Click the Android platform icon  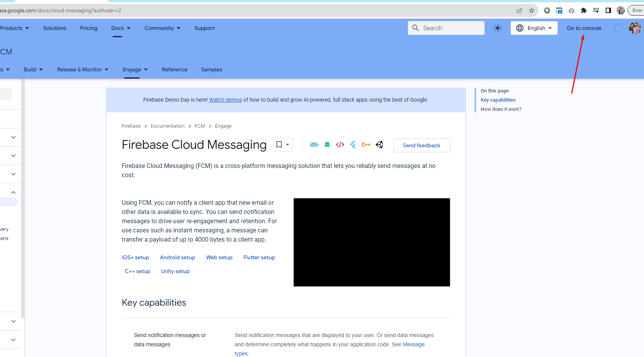pos(327,145)
